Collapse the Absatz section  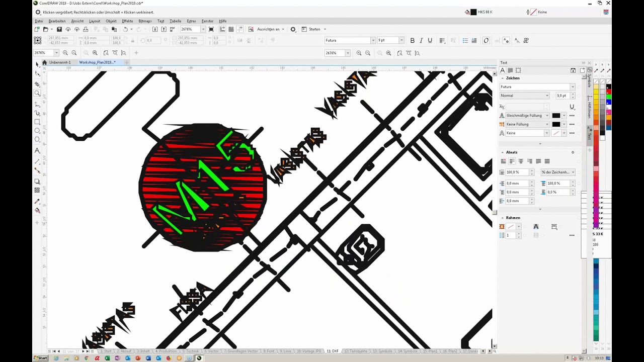click(x=502, y=152)
